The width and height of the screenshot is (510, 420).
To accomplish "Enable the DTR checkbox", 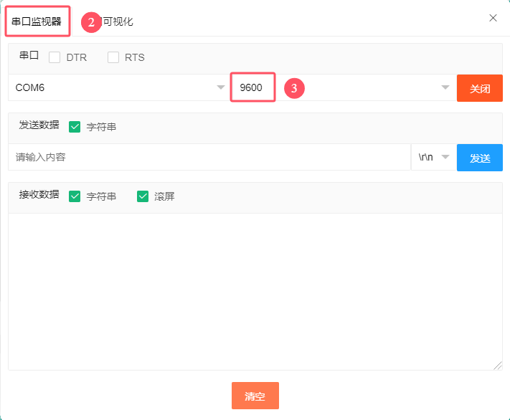I will (55, 57).
